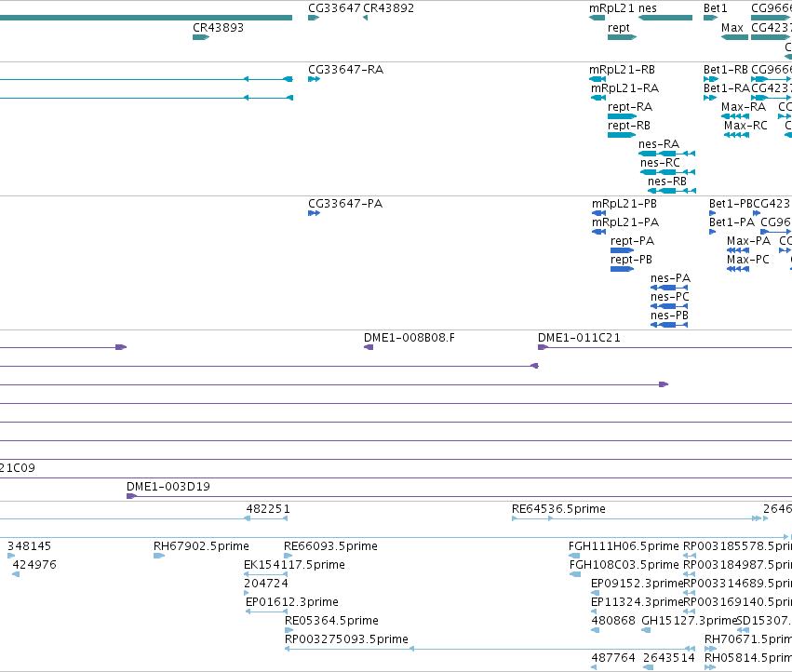Click EST feature 348145
The image size is (792, 672).
(x=11, y=556)
